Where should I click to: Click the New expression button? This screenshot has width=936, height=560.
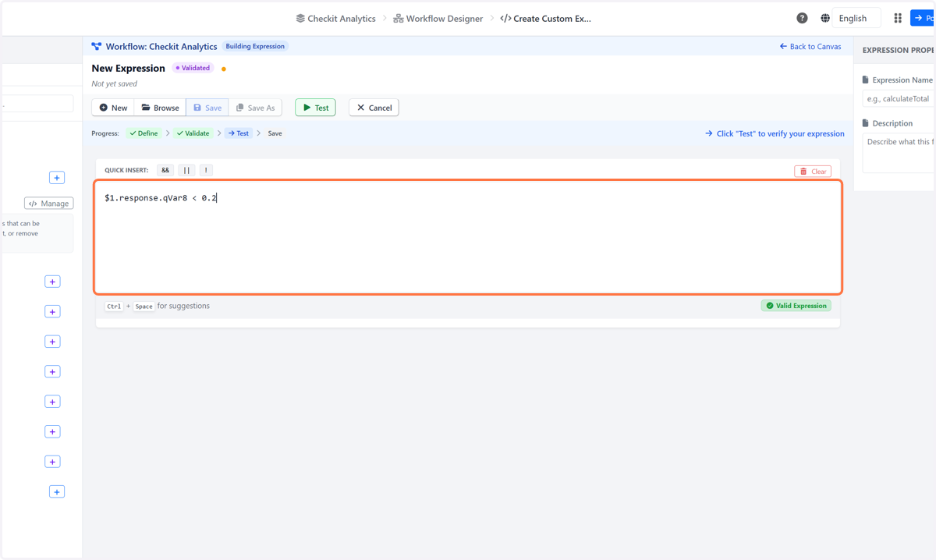pyautogui.click(x=113, y=108)
